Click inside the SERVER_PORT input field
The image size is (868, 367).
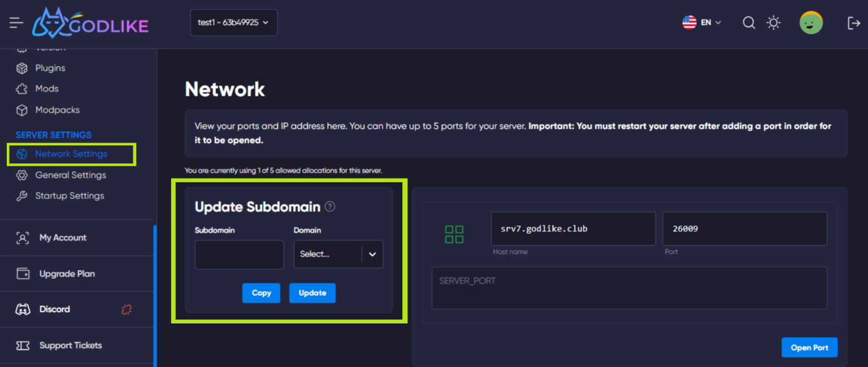click(x=629, y=288)
